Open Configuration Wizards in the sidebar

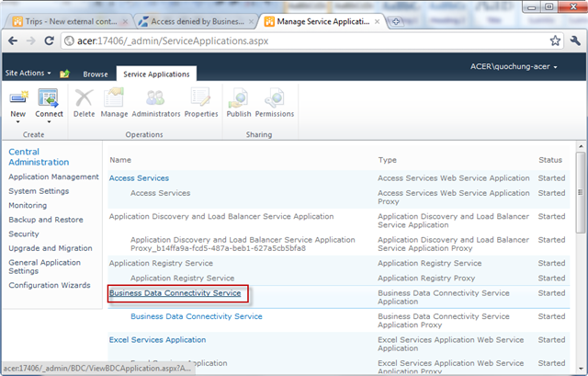pos(50,285)
